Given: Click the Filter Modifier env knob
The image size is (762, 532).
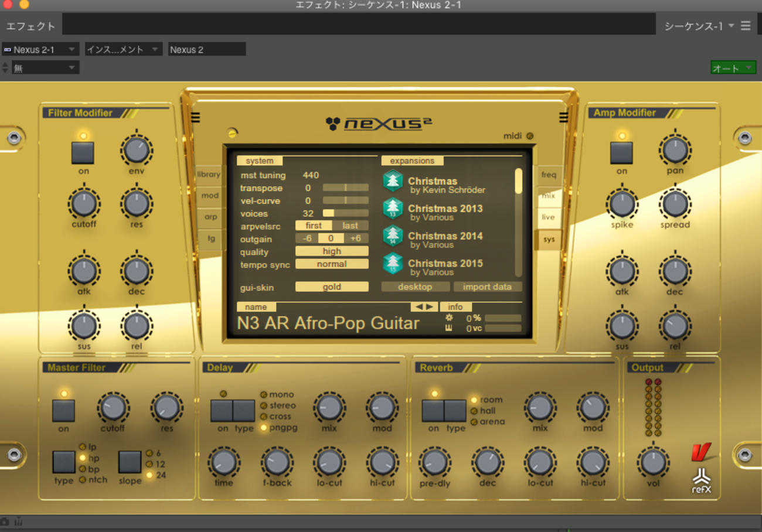Looking at the screenshot, I should click(136, 150).
